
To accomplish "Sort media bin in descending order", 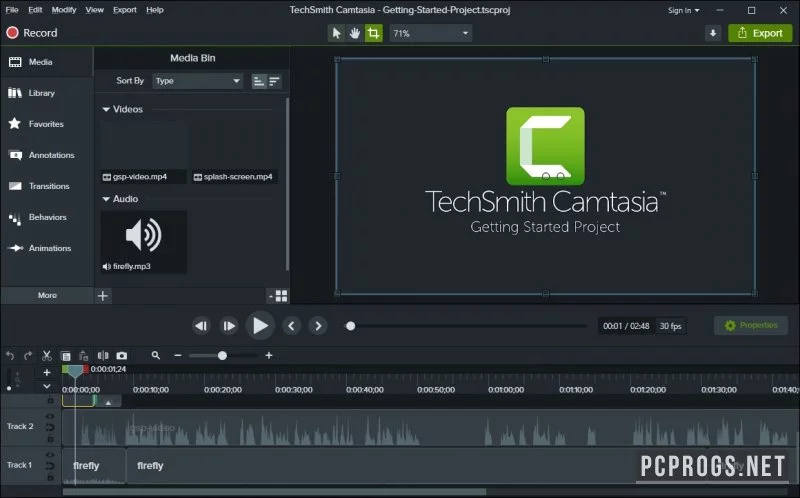I will (x=274, y=81).
